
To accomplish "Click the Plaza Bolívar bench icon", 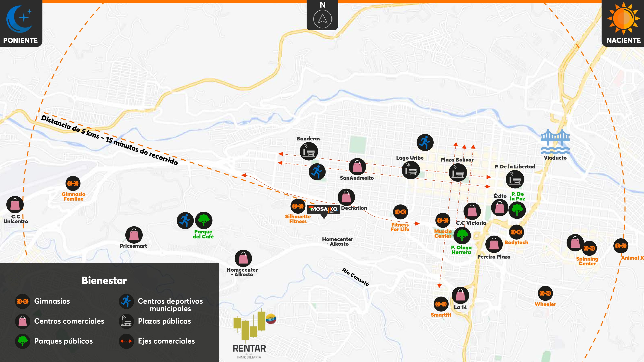I will (x=458, y=173).
